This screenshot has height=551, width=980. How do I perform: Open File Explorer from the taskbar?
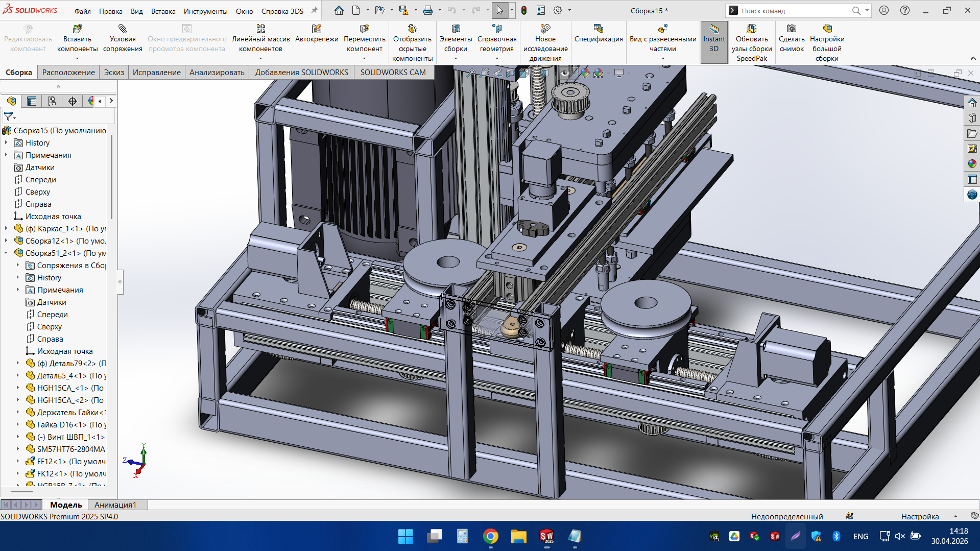(x=518, y=536)
